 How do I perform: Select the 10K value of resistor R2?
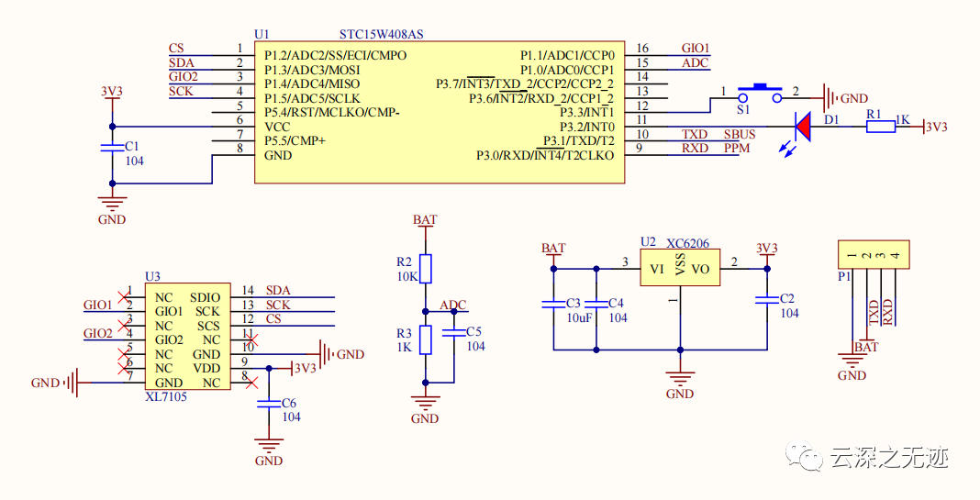[x=406, y=276]
